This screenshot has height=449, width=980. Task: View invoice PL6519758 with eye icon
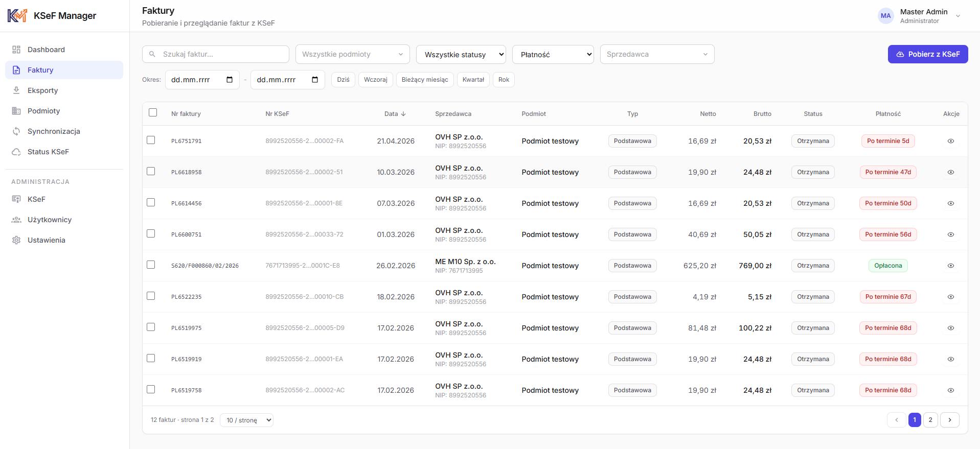click(951, 390)
